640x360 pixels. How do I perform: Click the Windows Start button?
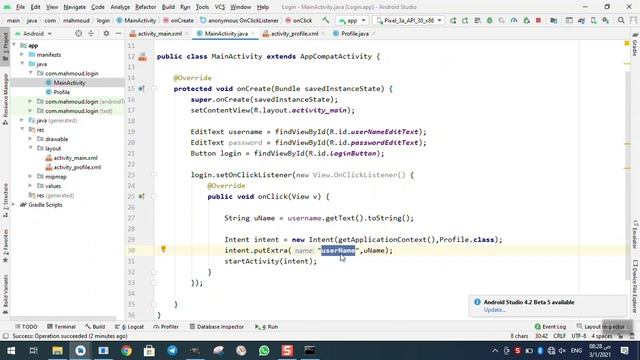coord(11,351)
